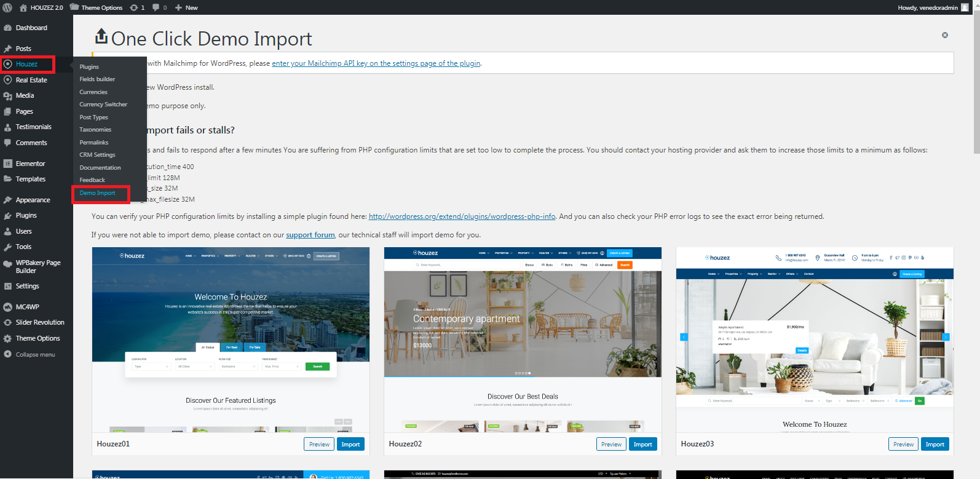The height and width of the screenshot is (479, 980).
Task: Click the MC4WP icon in the sidebar
Action: tap(8, 307)
